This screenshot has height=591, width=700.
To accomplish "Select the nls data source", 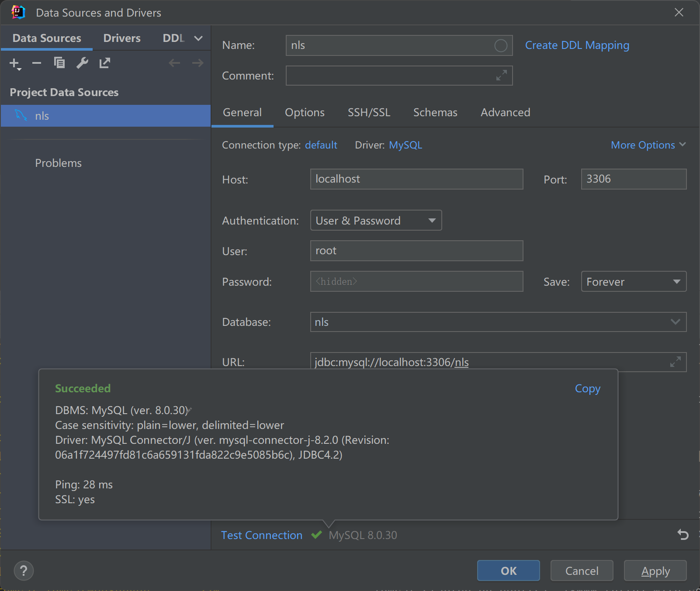I will 106,116.
